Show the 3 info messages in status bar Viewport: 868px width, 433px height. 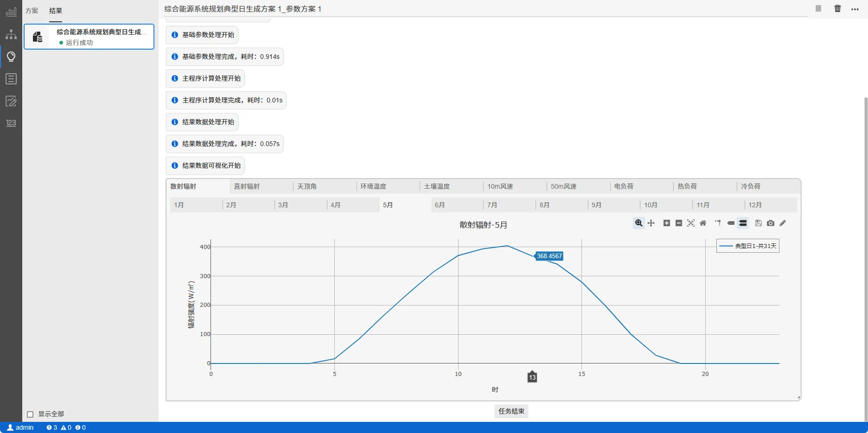pyautogui.click(x=52, y=427)
